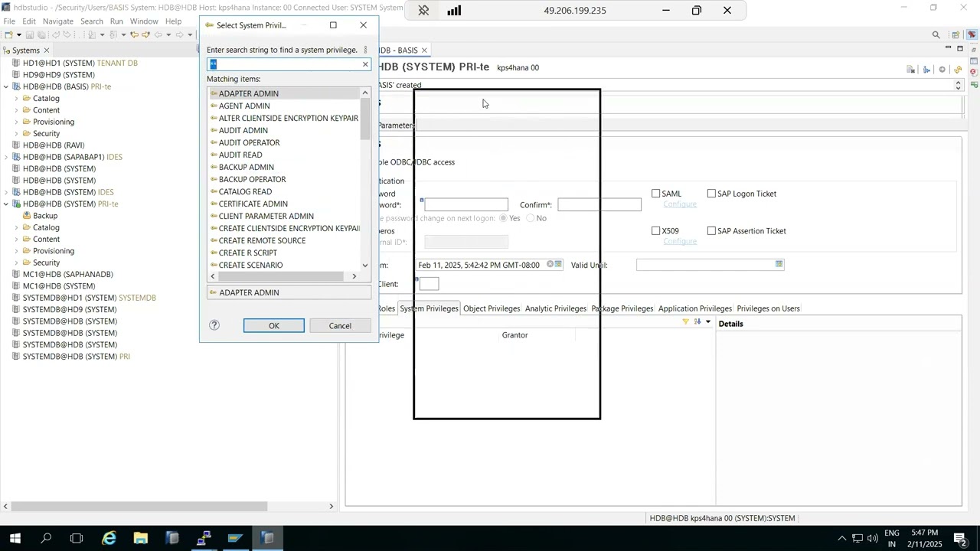Select CREATE SCENARIO in the matching items

click(250, 265)
